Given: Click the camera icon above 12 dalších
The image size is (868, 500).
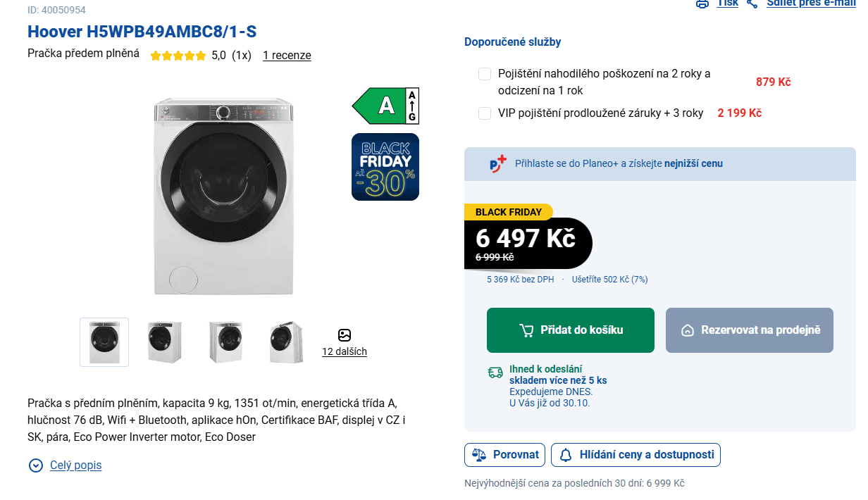Looking at the screenshot, I should [345, 335].
